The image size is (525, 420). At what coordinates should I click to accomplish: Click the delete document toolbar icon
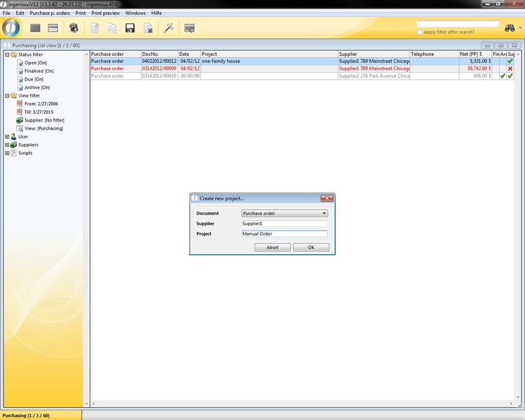148,28
